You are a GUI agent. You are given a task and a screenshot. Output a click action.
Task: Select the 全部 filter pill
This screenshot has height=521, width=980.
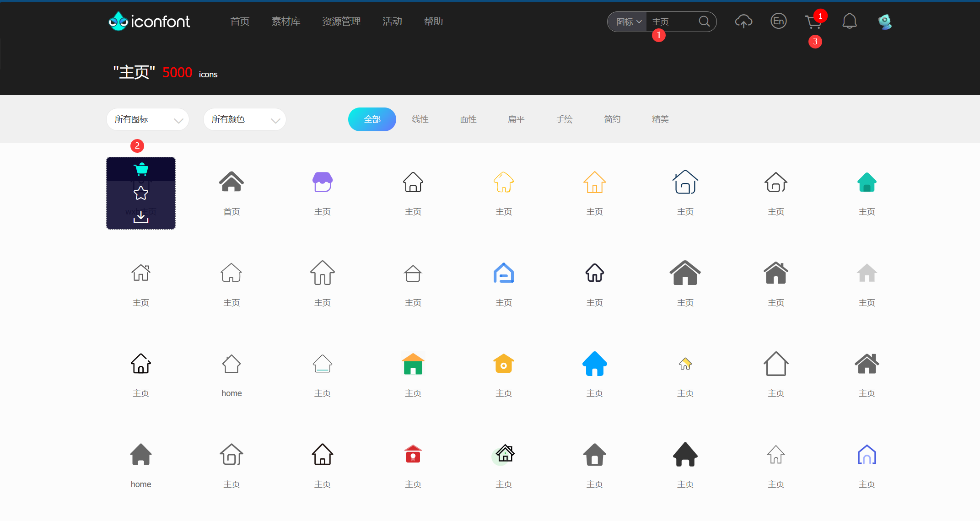[x=372, y=119]
